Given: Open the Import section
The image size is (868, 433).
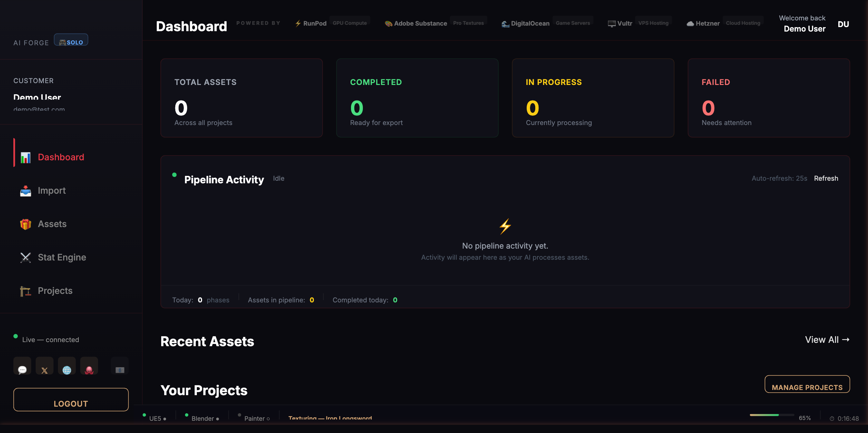Looking at the screenshot, I should pyautogui.click(x=52, y=191).
